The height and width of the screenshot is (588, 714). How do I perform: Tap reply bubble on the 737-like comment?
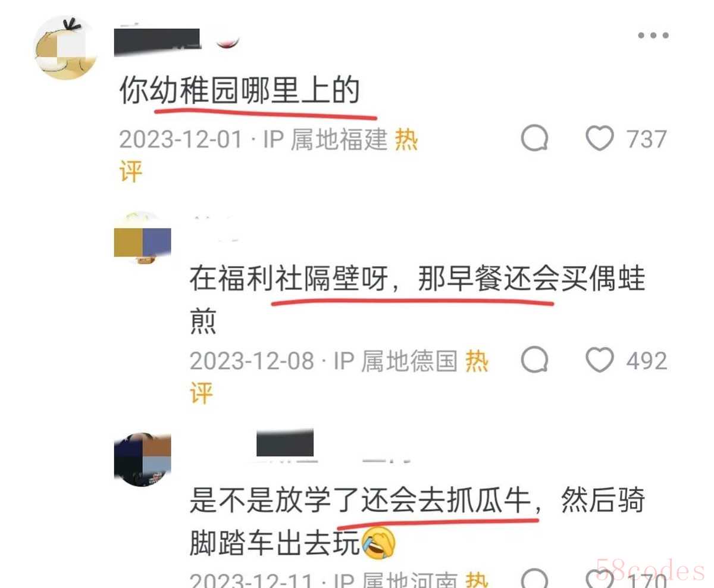point(535,139)
